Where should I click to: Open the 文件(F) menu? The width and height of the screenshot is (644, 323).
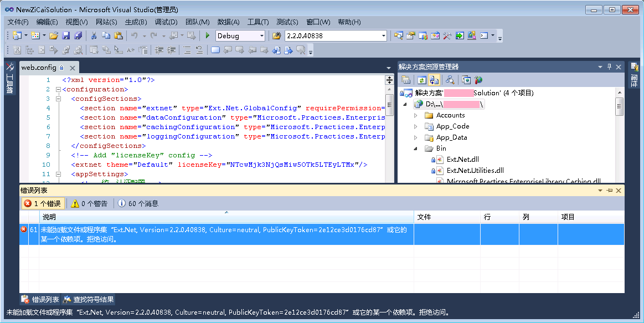pos(18,22)
